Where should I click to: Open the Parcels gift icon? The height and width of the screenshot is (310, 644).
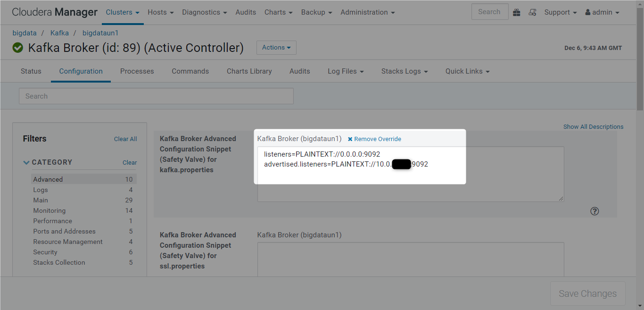[516, 12]
